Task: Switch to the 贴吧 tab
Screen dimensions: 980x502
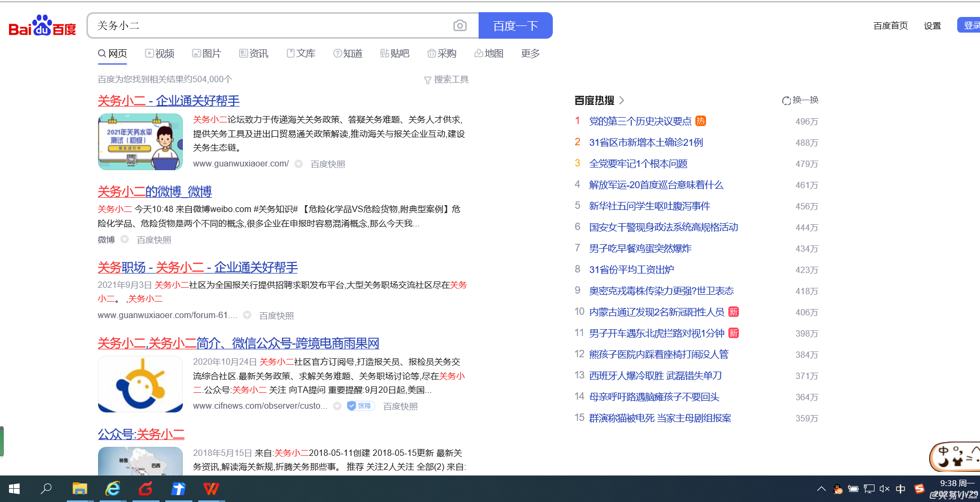Action: click(394, 54)
